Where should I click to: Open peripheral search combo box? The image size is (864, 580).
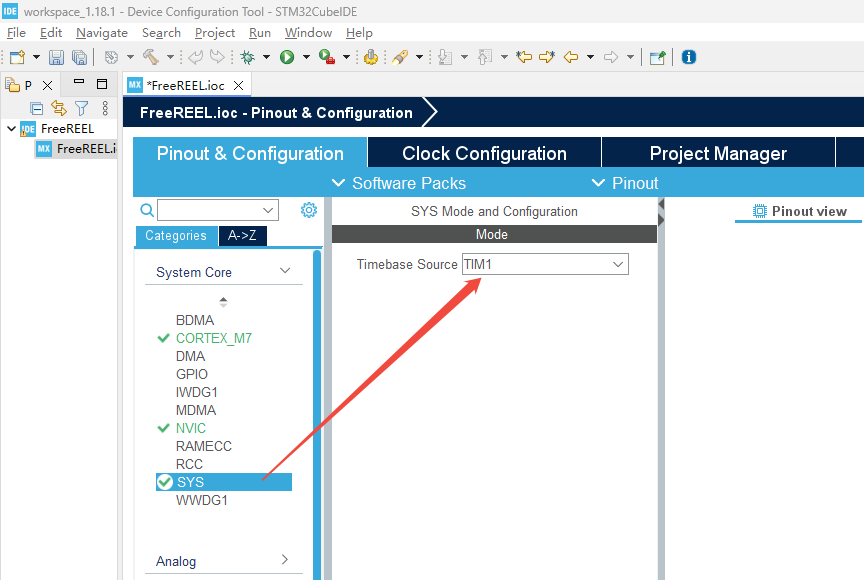coord(218,210)
